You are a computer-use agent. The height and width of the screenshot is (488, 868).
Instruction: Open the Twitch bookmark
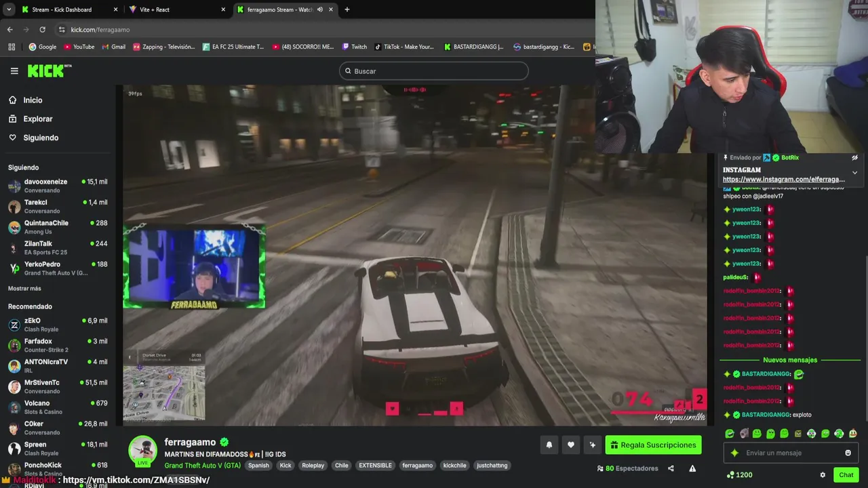point(355,47)
